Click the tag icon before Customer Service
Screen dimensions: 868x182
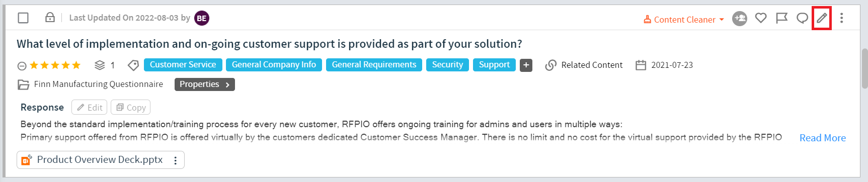point(133,65)
